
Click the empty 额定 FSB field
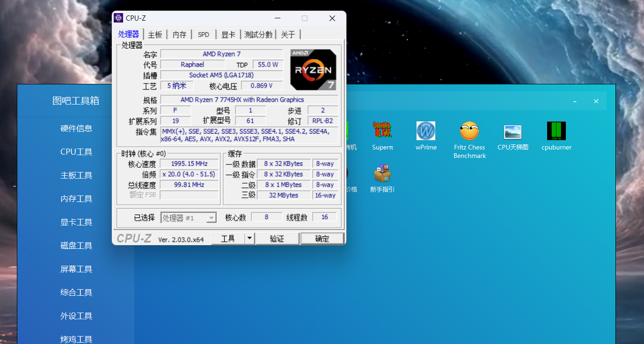click(189, 195)
